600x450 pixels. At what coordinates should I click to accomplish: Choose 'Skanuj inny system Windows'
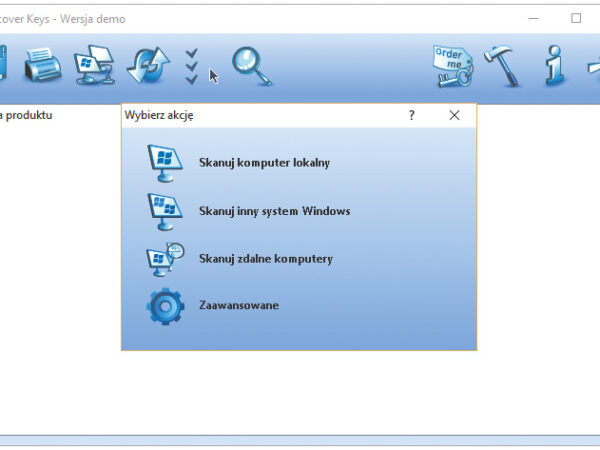[x=274, y=211]
